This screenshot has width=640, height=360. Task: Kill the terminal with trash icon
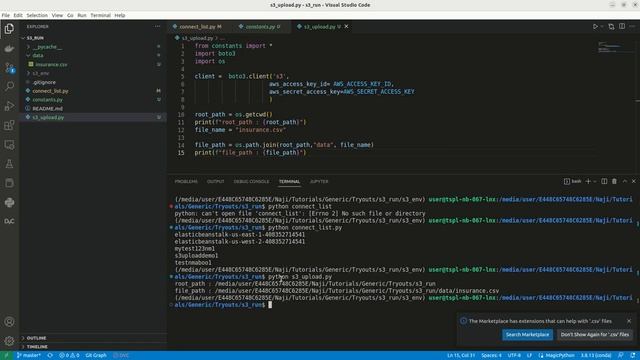(x=614, y=181)
